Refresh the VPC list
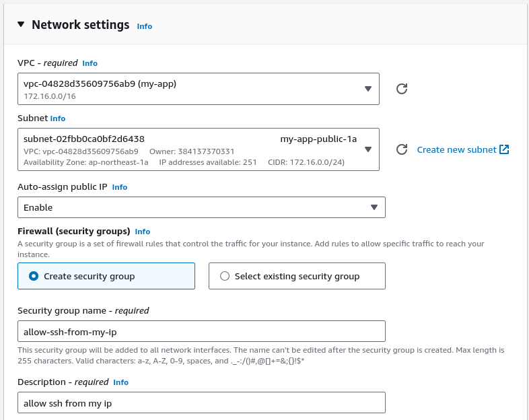Viewport: 529px width, 420px height. pos(402,89)
